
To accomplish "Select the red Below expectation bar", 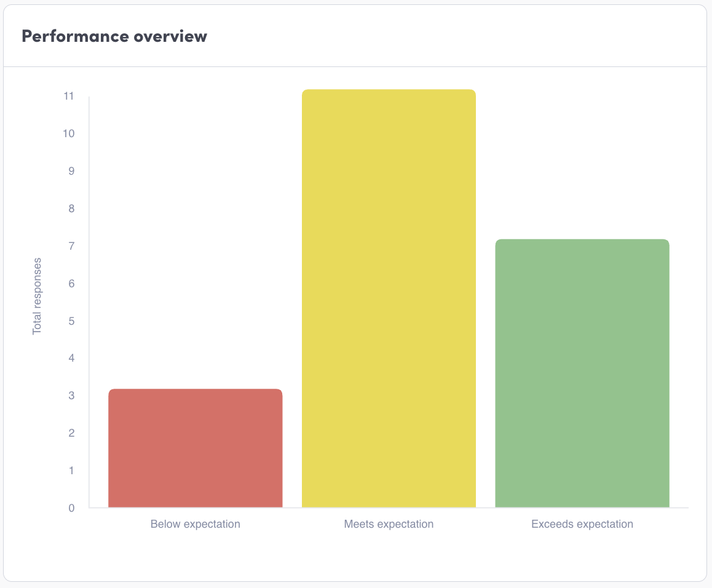I will 195,448.
